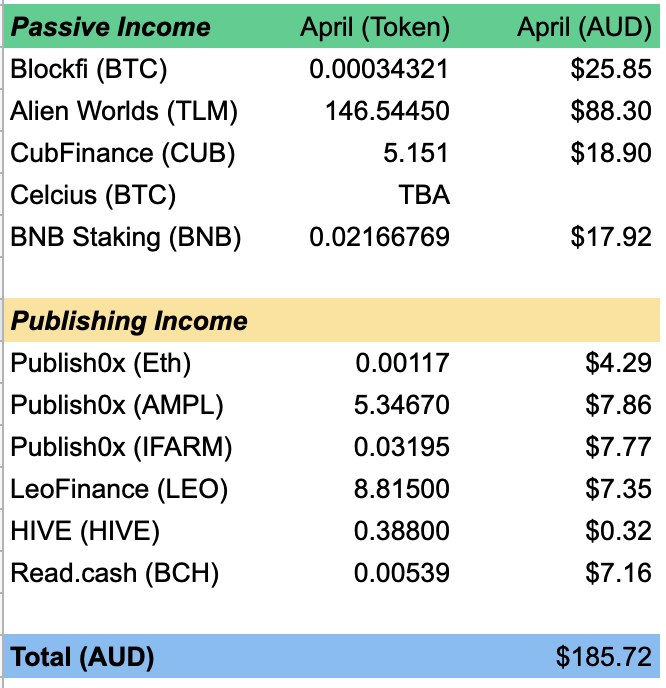The width and height of the screenshot is (666, 688).
Task: Select the 'CubFinance (CUB)' cell
Action: point(123,153)
